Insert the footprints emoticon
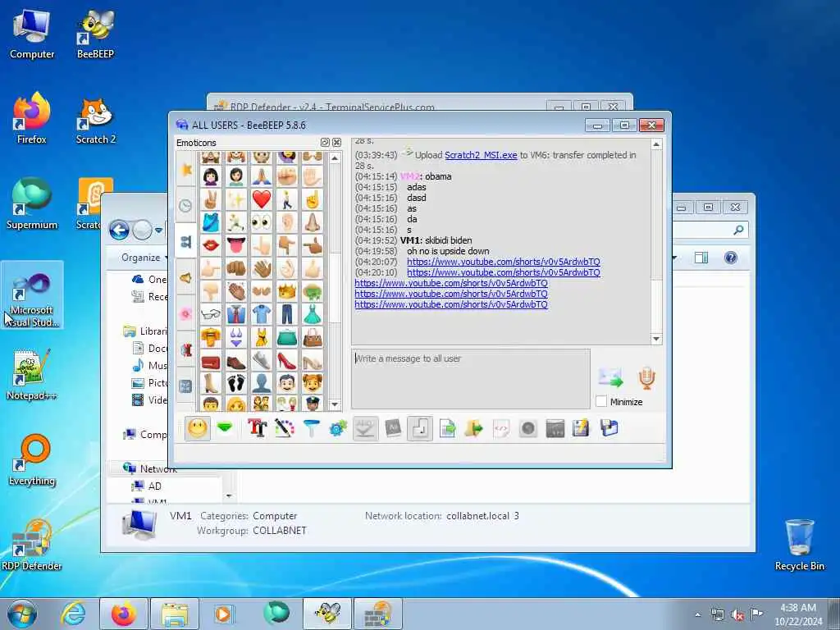The image size is (840, 630). pos(235,384)
